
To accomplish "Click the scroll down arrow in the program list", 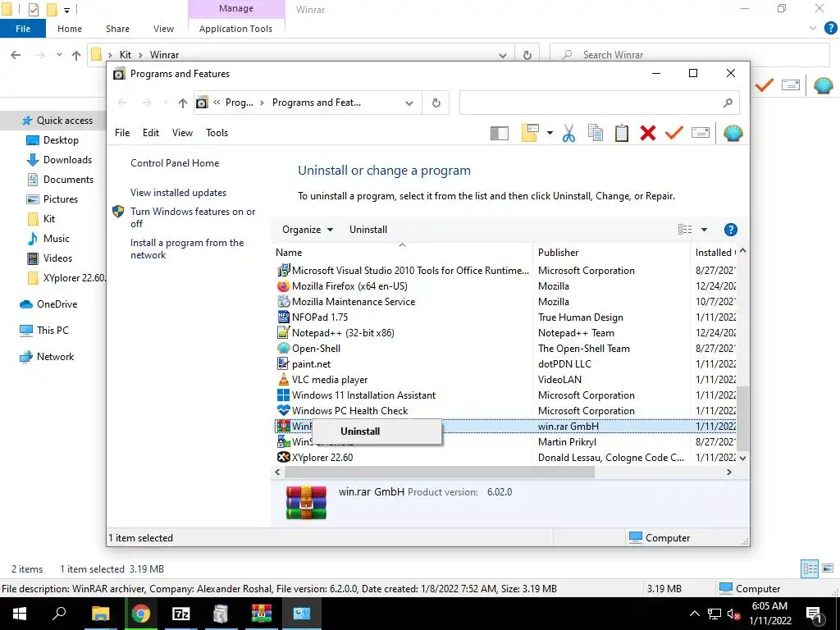I will pyautogui.click(x=742, y=458).
